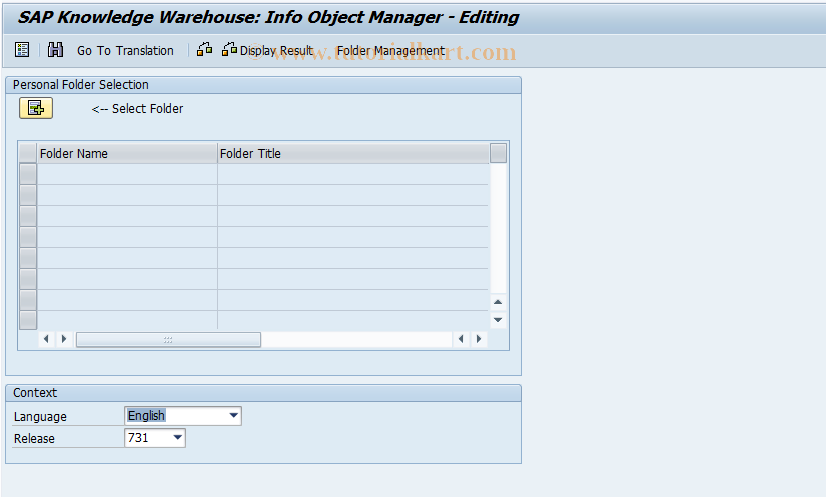Click the selection list icon in toolbar
Image resolution: width=826 pixels, height=497 pixels.
(22, 50)
